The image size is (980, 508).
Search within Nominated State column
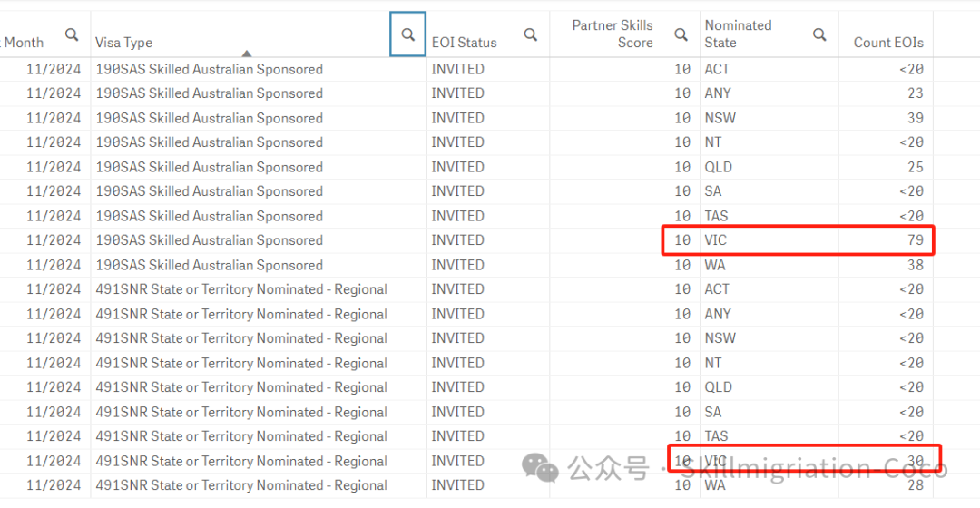[x=819, y=34]
